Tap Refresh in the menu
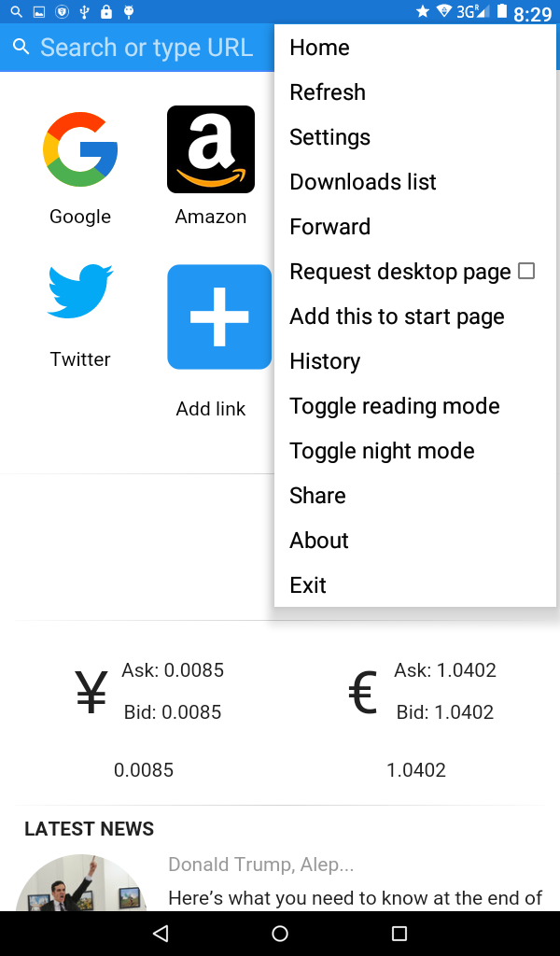The image size is (560, 956). [x=328, y=92]
